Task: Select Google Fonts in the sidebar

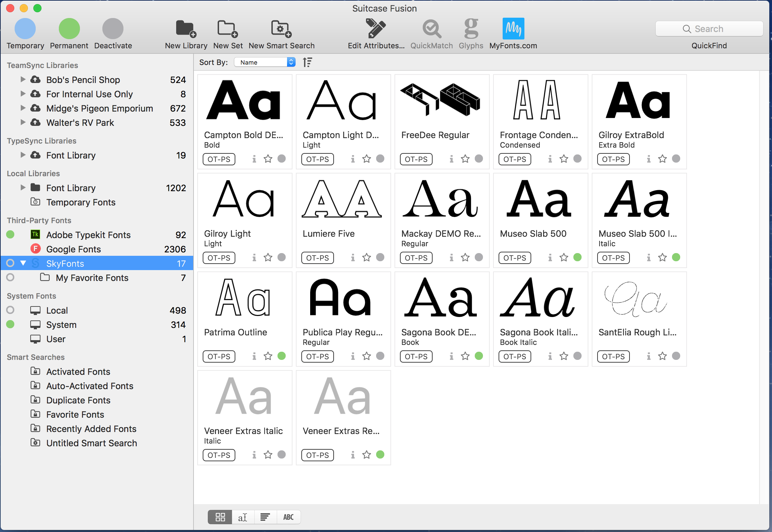Action: coord(73,249)
